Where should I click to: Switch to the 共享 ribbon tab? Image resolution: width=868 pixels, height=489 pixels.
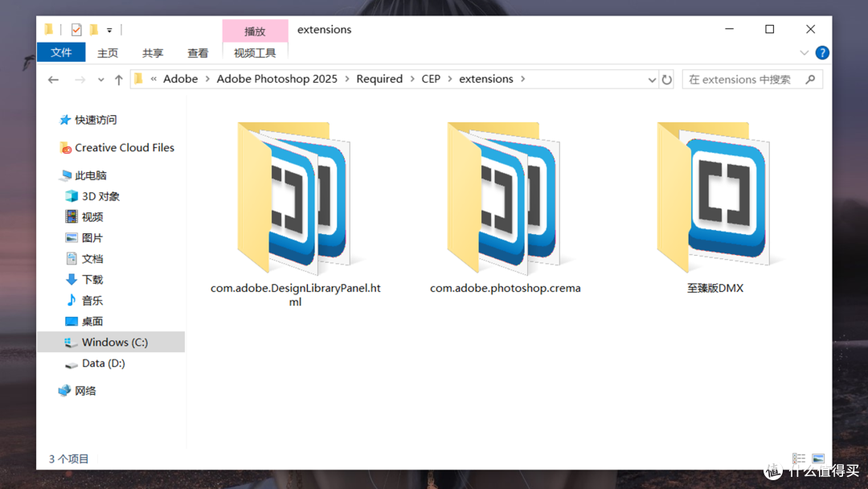point(152,52)
